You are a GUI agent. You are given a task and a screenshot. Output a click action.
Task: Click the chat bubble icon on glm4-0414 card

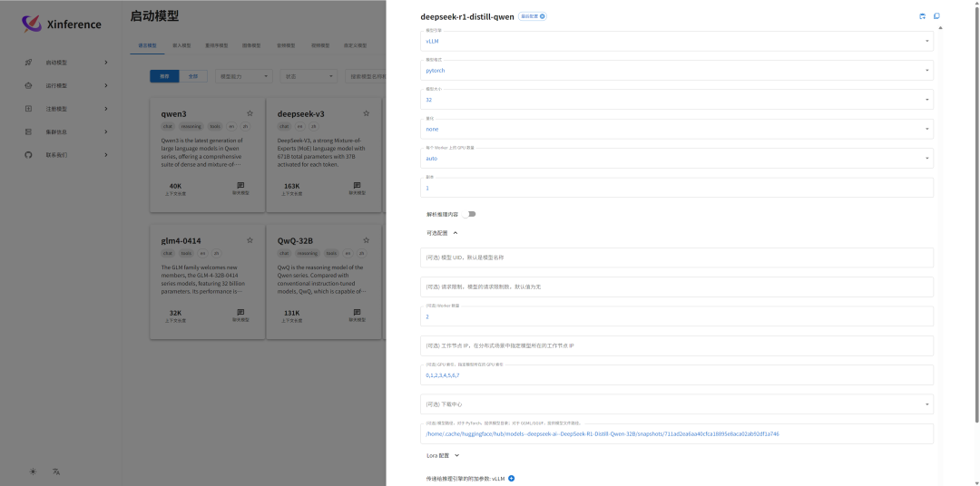(240, 312)
